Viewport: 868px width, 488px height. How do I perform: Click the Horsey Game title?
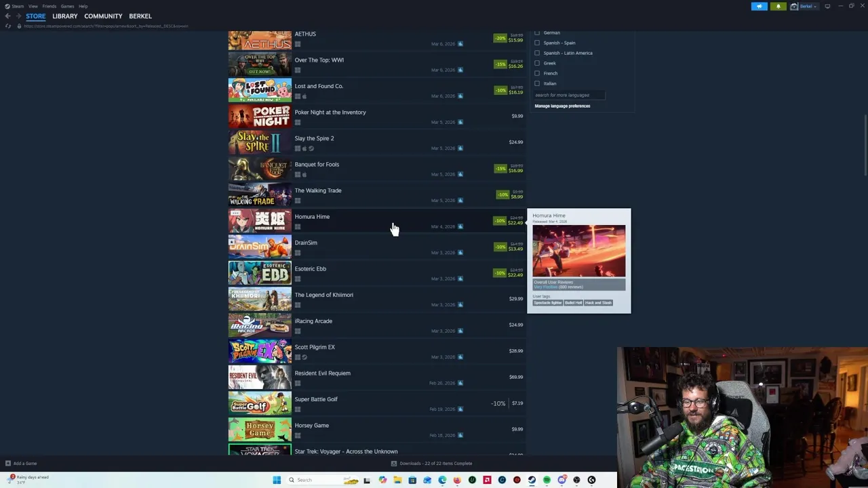[312, 425]
